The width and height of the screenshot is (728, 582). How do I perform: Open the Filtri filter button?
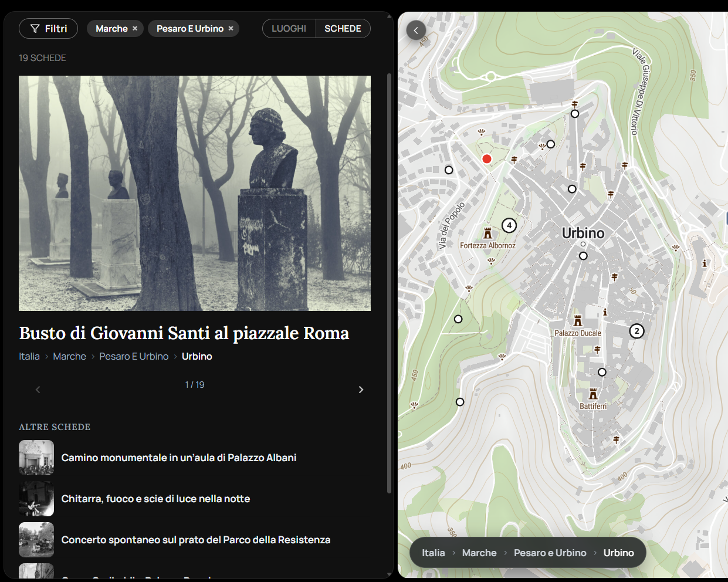tap(48, 28)
